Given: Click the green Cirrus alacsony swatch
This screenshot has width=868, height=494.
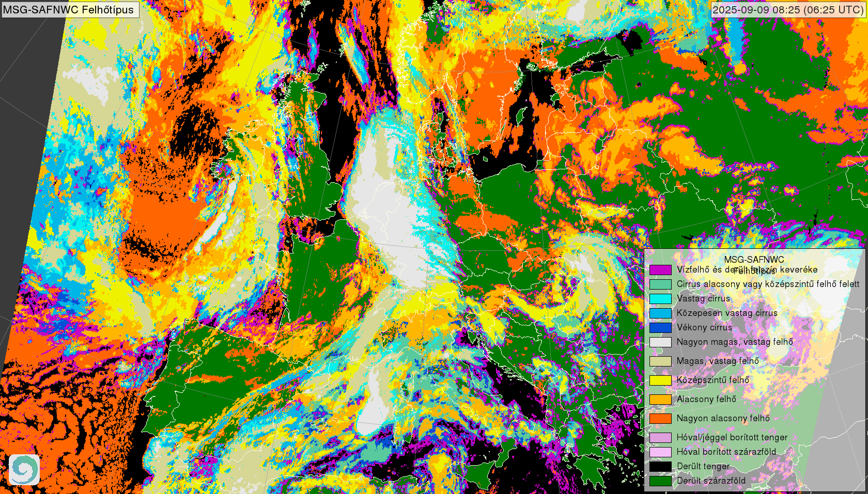Looking at the screenshot, I should pyautogui.click(x=660, y=284).
